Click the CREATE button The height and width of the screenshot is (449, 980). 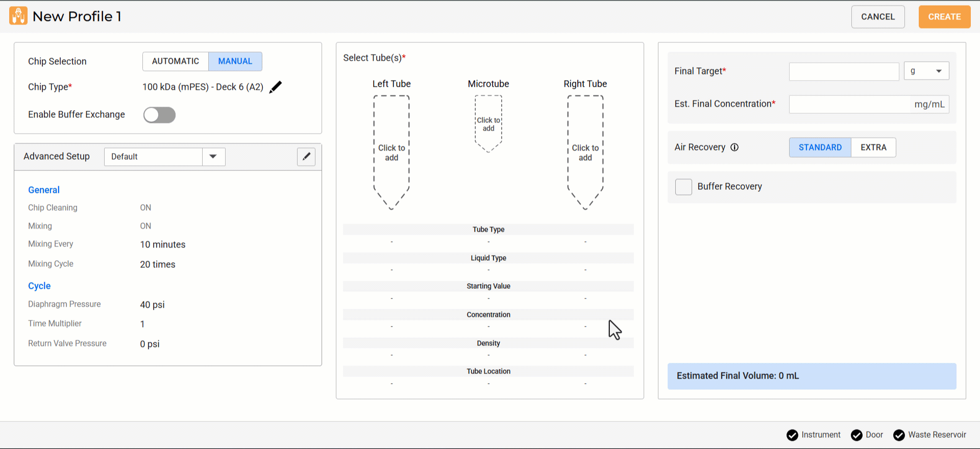click(944, 17)
